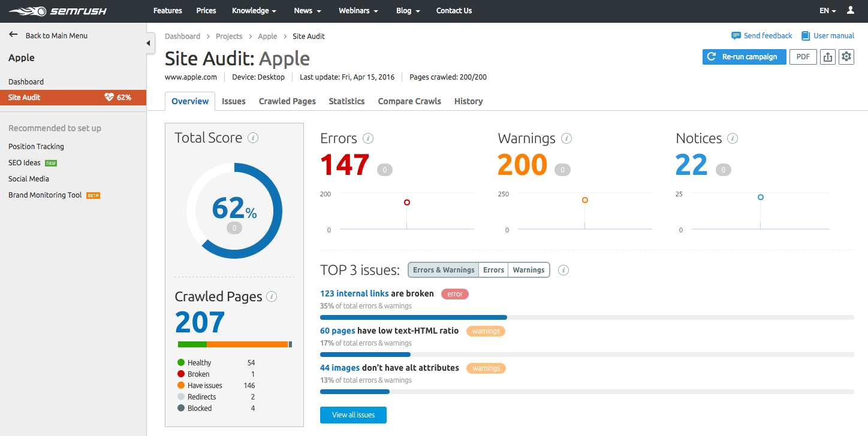Click the orange Warnings chart data point

click(x=585, y=200)
